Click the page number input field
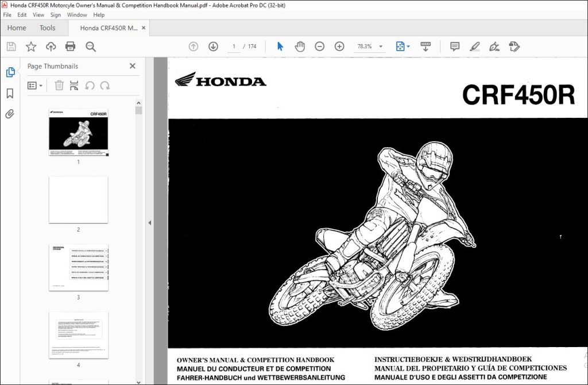 coord(234,47)
